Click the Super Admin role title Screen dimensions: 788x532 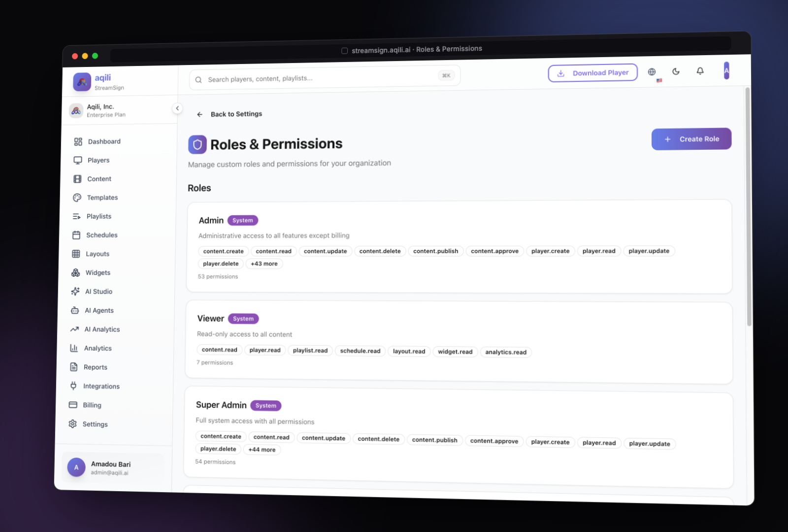[x=221, y=405]
